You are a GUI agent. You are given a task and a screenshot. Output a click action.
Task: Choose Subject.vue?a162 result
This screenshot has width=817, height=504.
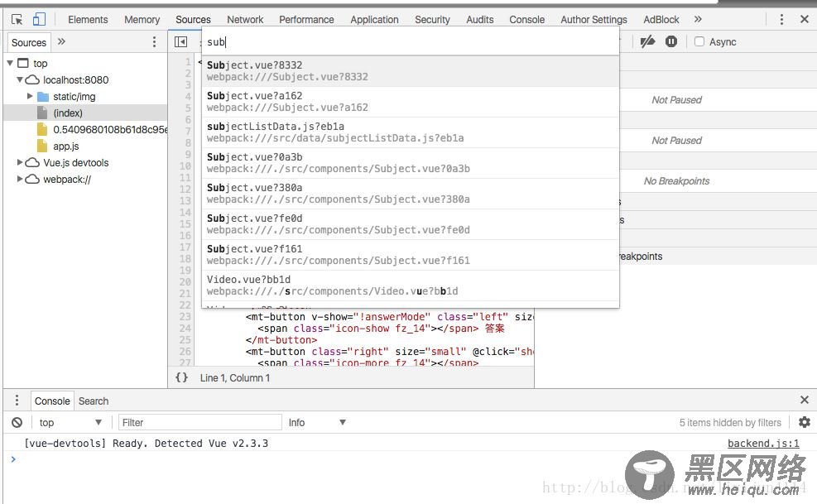(410, 102)
